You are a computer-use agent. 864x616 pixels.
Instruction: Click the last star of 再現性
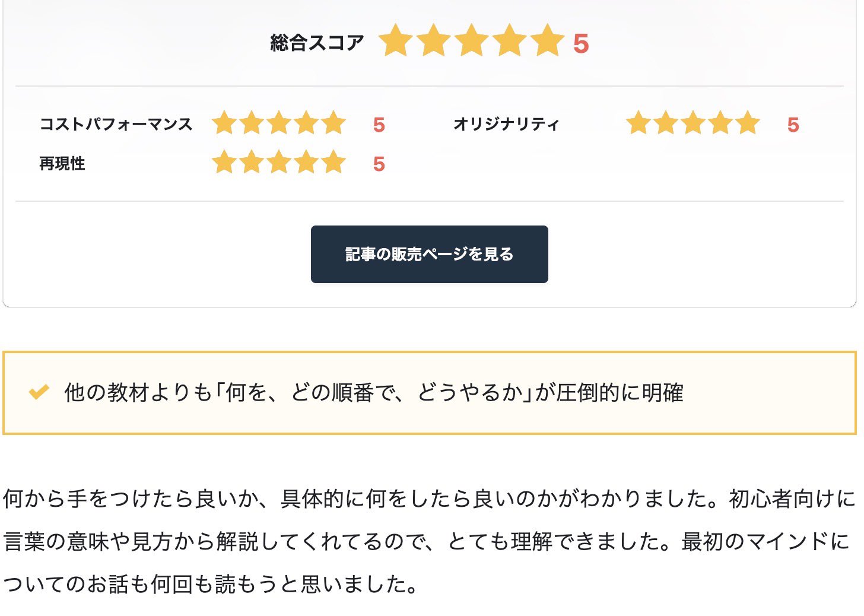tap(333, 162)
